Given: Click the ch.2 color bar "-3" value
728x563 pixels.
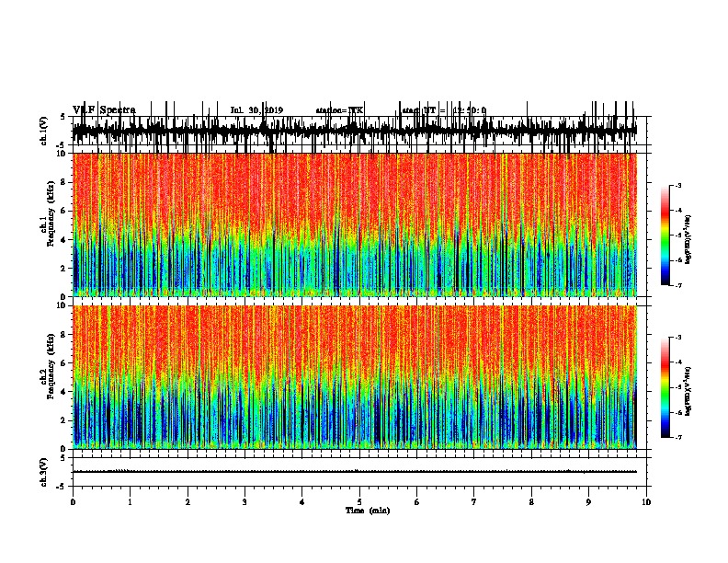Looking at the screenshot, I should pos(677,338).
